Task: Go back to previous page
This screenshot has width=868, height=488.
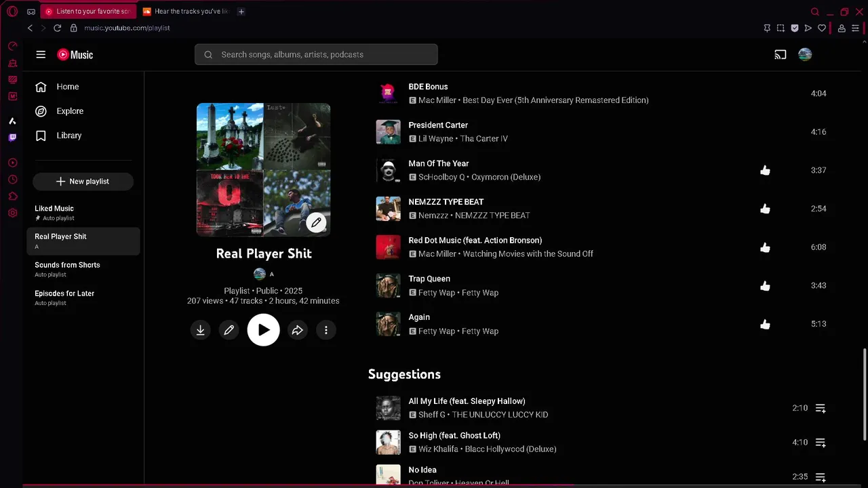Action: click(30, 28)
